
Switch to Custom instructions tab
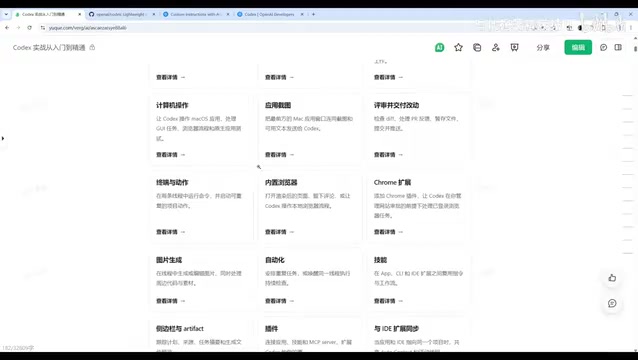coord(196,14)
